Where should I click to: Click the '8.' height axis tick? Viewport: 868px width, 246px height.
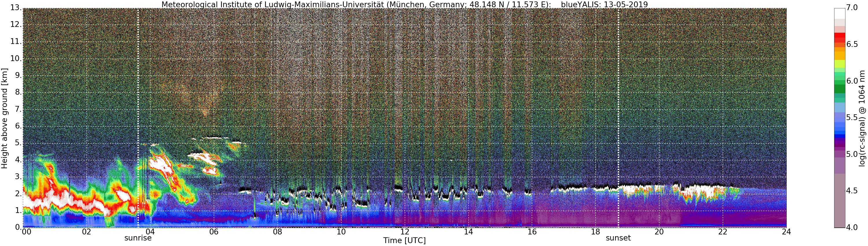click(x=18, y=92)
